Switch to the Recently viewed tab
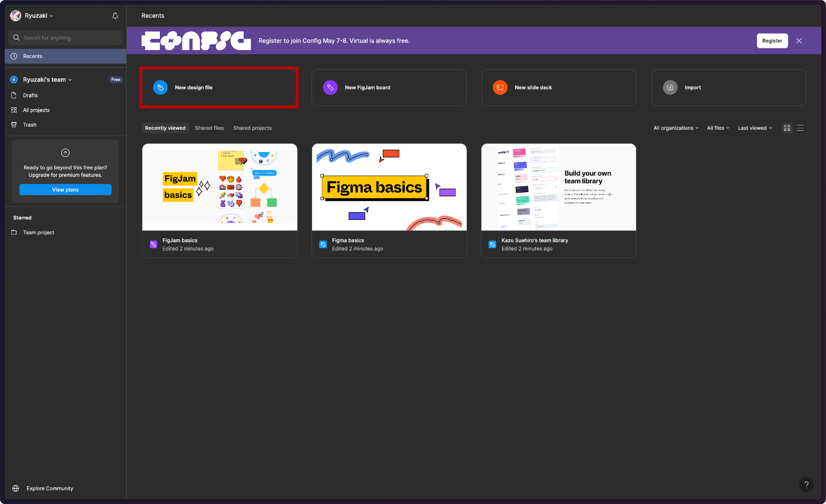 pos(165,128)
